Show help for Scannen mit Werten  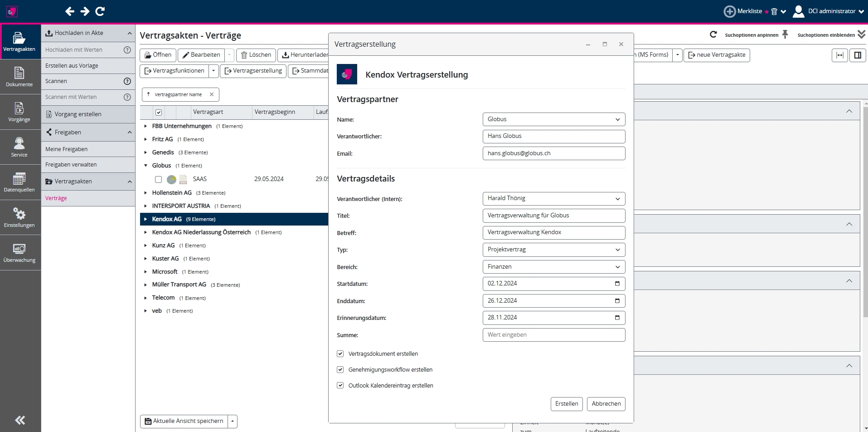[x=127, y=97]
